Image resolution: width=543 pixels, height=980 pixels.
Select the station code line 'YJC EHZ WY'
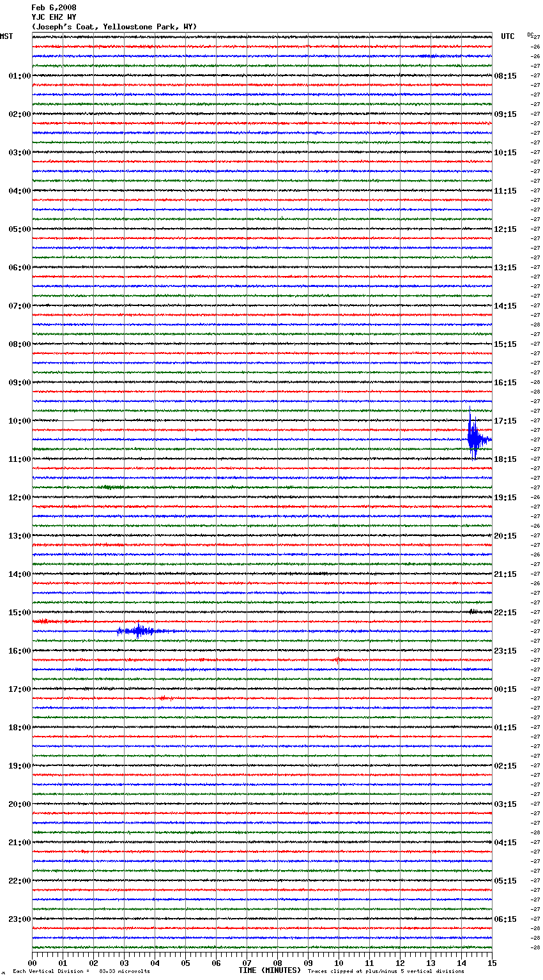point(54,17)
